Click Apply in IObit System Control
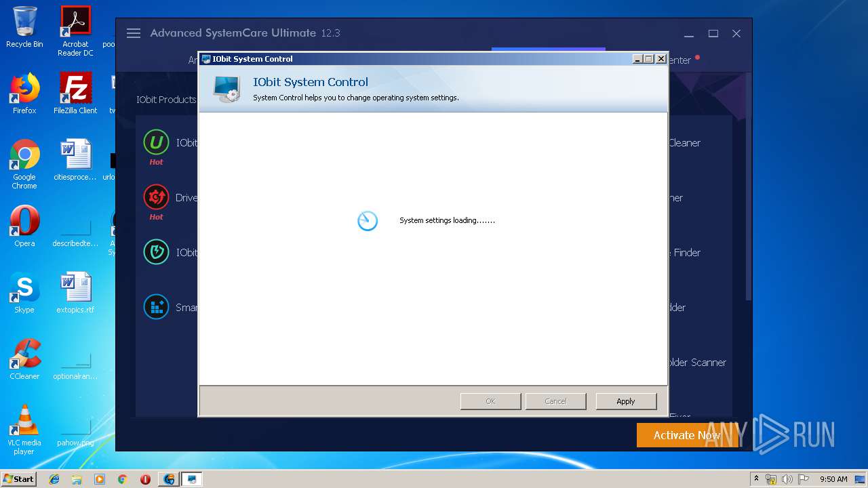The width and height of the screenshot is (868, 488). pos(626,401)
